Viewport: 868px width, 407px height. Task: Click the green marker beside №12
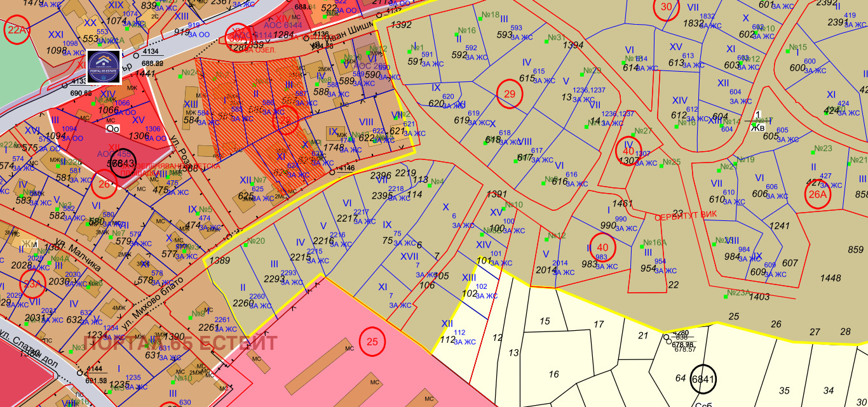tap(546, 239)
